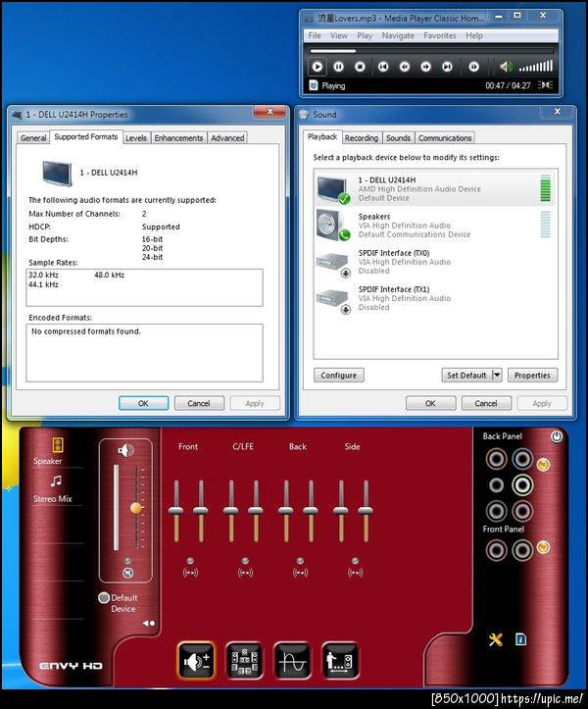The image size is (588, 709).
Task: Expand Set Default dropdown arrow
Action: 497,376
